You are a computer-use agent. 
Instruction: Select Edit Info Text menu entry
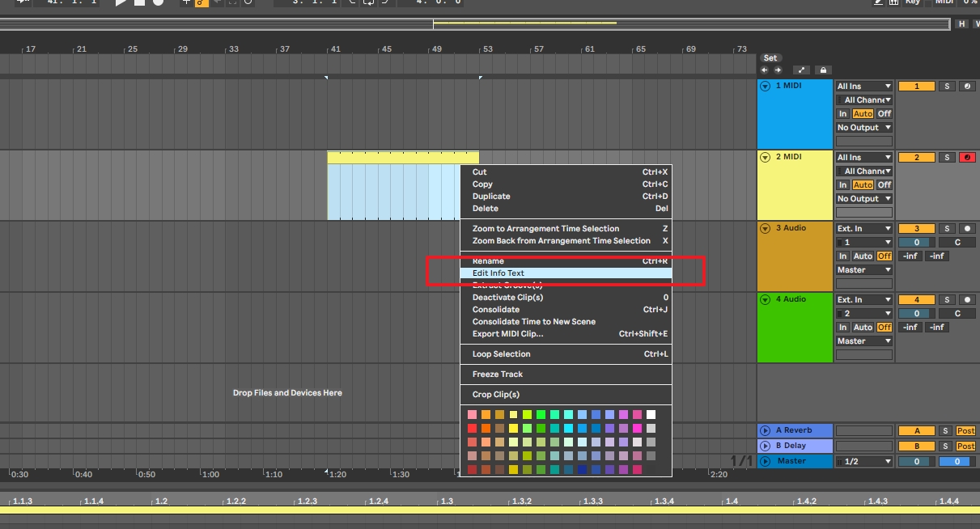566,273
